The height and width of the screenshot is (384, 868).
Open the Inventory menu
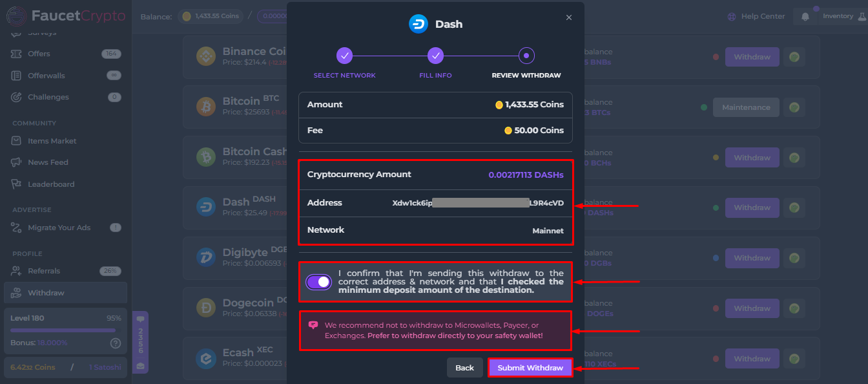pos(842,16)
